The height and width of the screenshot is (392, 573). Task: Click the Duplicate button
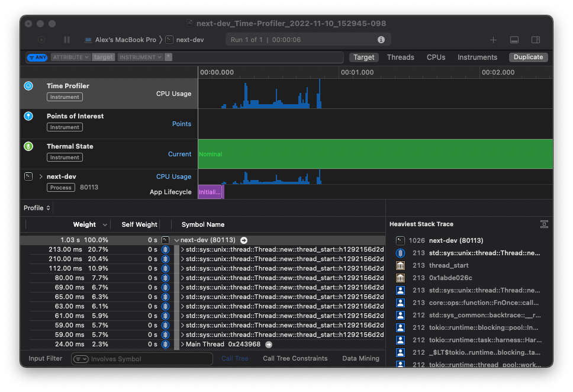pos(528,57)
